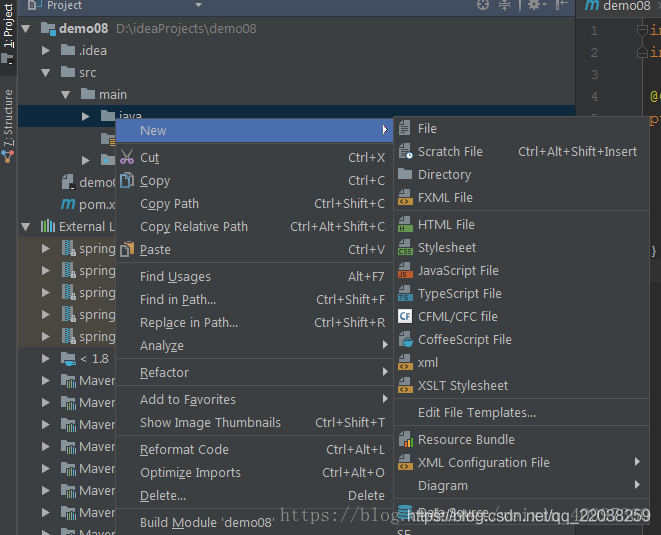Screen dimensions: 661x535
Task: Click the External Libraries bars icon
Action: pyautogui.click(x=48, y=226)
